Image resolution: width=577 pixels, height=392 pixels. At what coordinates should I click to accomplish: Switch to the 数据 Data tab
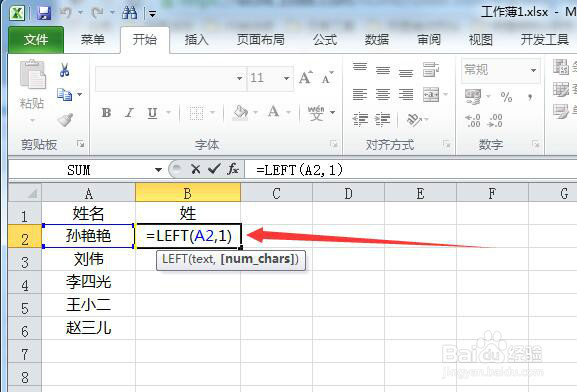[377, 39]
